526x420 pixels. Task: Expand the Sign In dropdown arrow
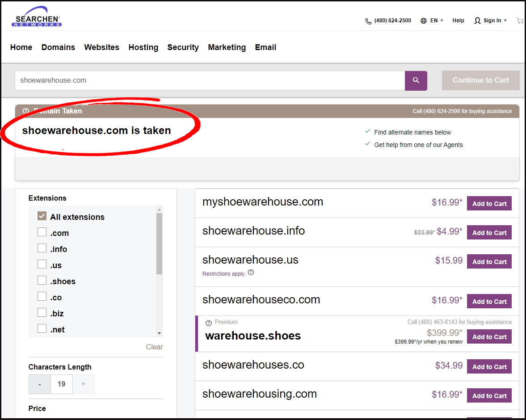(x=505, y=21)
